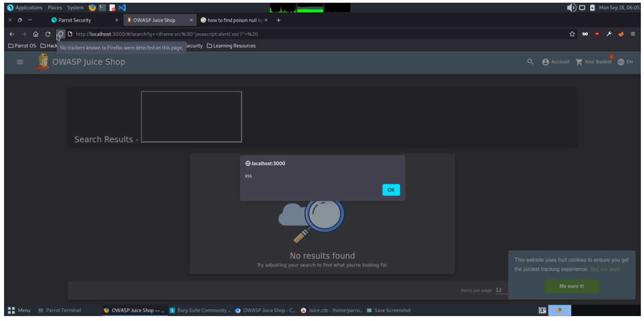Viewport: 644px width, 321px height.
Task: Bookmark this page with the star icon
Action: [x=572, y=34]
